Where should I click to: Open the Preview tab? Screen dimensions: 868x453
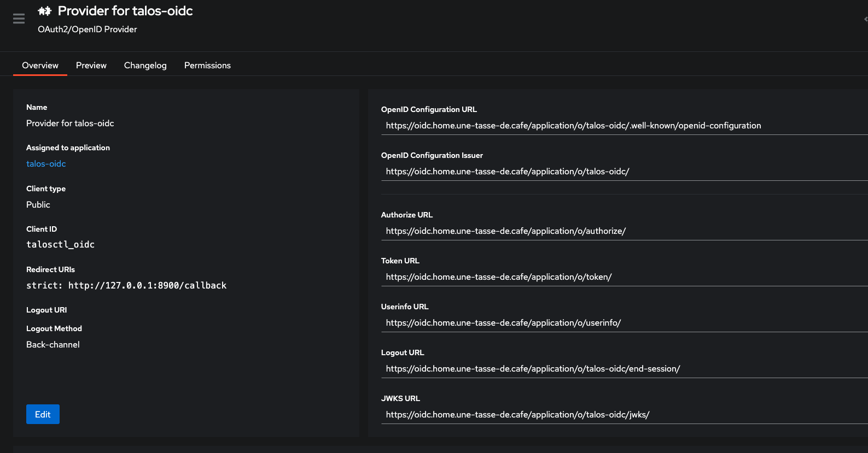[x=91, y=65]
